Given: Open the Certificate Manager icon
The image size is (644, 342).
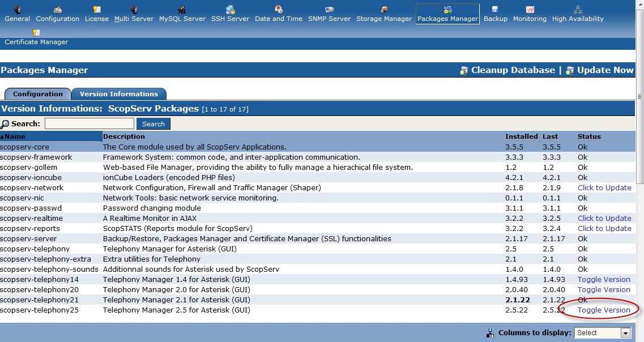Looking at the screenshot, I should (x=36, y=32).
